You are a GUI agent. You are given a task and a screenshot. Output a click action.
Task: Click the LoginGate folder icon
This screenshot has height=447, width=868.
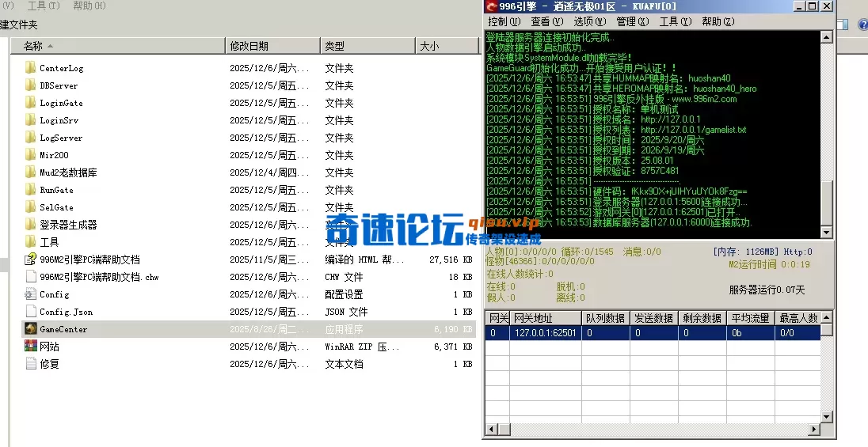tap(30, 103)
